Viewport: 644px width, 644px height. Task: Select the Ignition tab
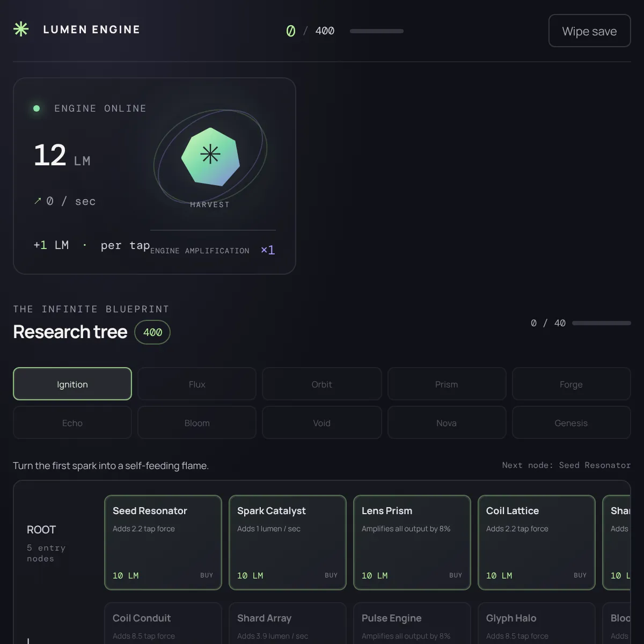(72, 384)
